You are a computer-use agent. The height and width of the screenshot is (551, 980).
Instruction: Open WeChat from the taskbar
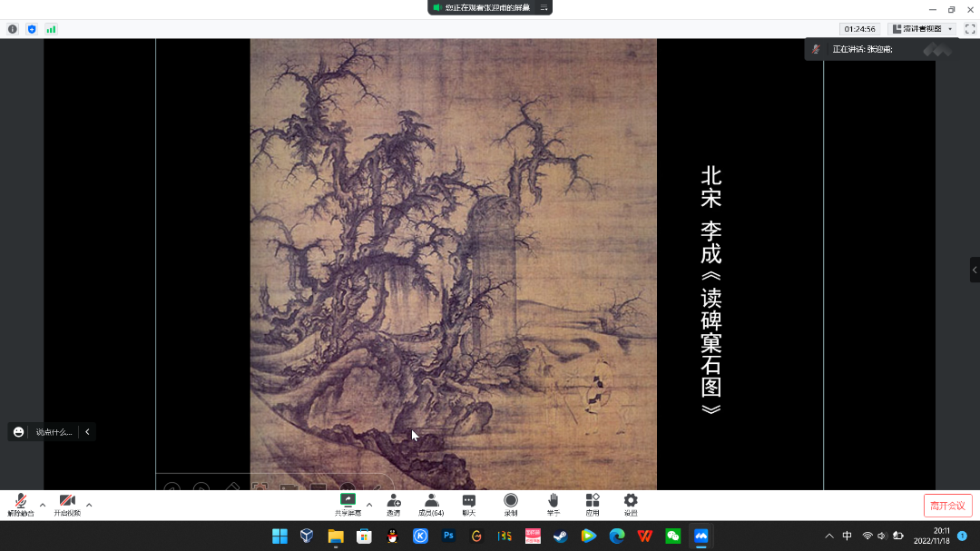click(673, 536)
